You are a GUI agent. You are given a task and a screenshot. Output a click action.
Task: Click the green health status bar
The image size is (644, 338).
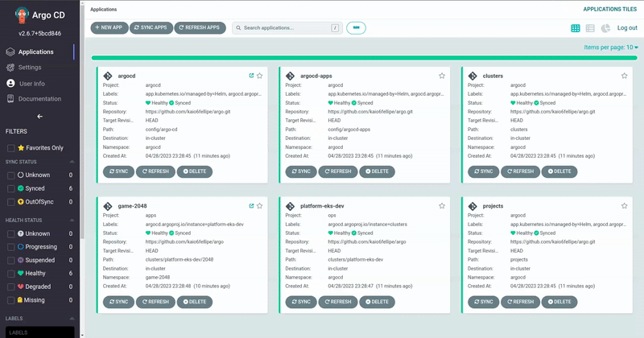365,58
